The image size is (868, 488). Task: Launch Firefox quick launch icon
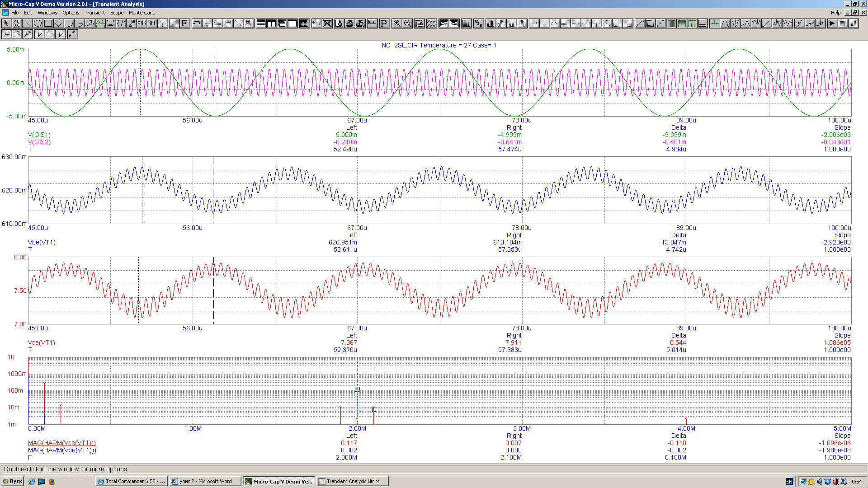(x=52, y=482)
